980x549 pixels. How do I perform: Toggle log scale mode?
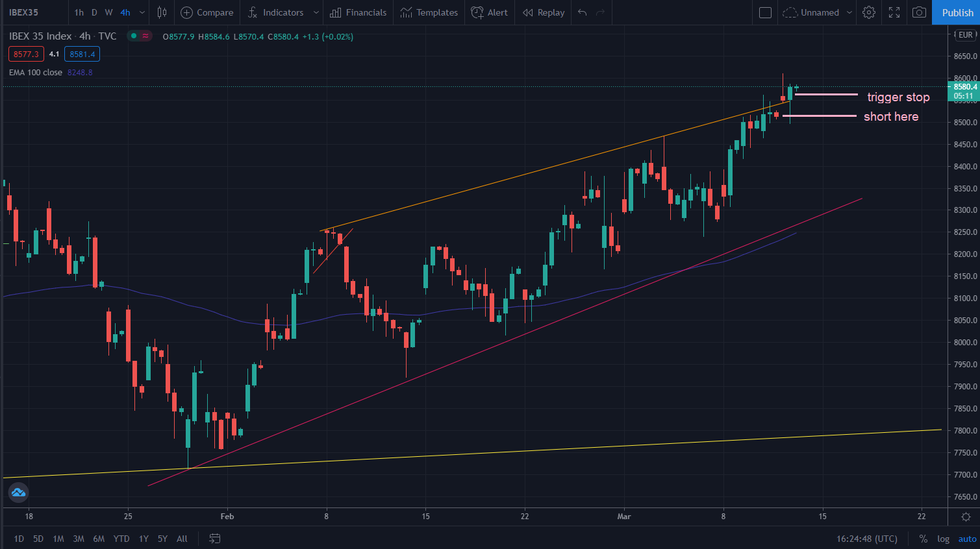coord(943,539)
